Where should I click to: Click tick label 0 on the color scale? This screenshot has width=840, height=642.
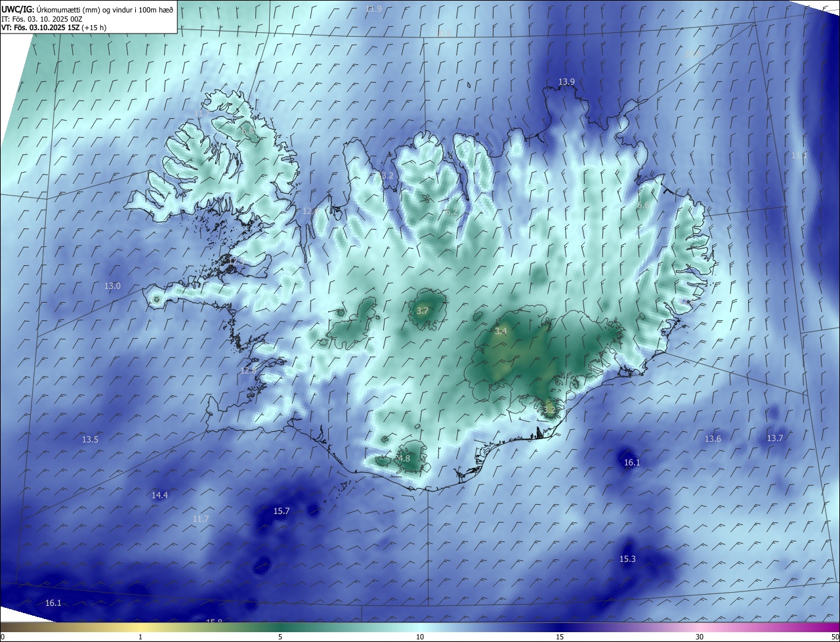pyautogui.click(x=3, y=637)
